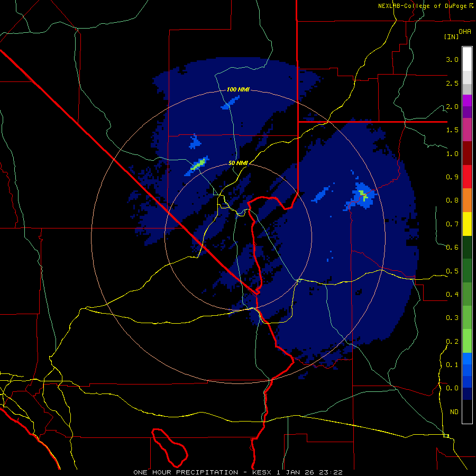The width and height of the screenshot is (476, 476).
Task: Click the ONE HOUR PRECIPITATION KESX title text
Action: click(x=237, y=472)
